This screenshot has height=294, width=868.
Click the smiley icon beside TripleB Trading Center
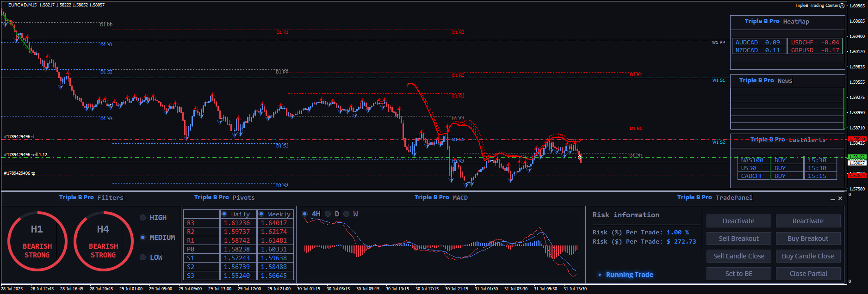point(842,6)
